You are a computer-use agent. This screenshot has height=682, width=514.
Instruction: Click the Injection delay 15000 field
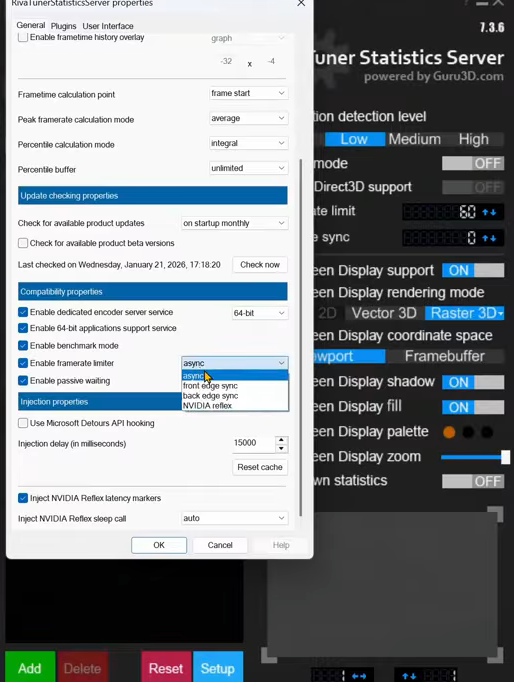pos(254,443)
